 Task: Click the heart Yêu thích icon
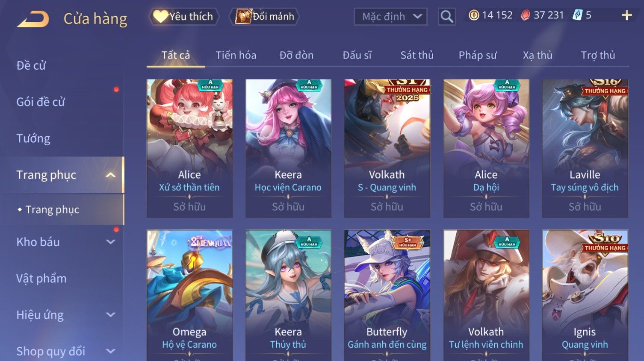tap(160, 16)
